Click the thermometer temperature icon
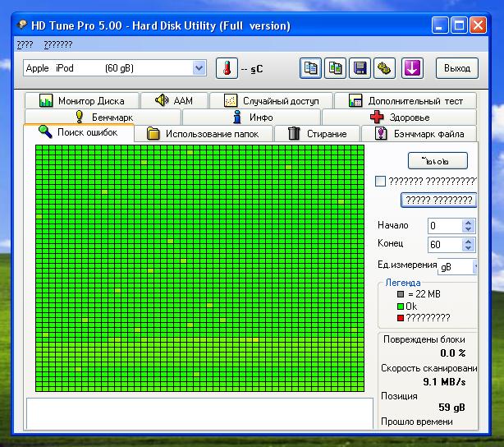504x447 pixels. point(227,68)
